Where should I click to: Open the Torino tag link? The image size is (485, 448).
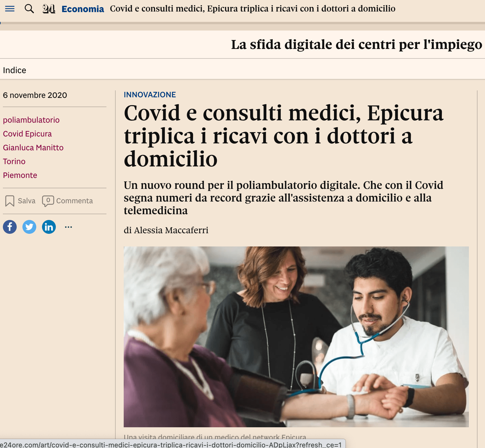(14, 161)
